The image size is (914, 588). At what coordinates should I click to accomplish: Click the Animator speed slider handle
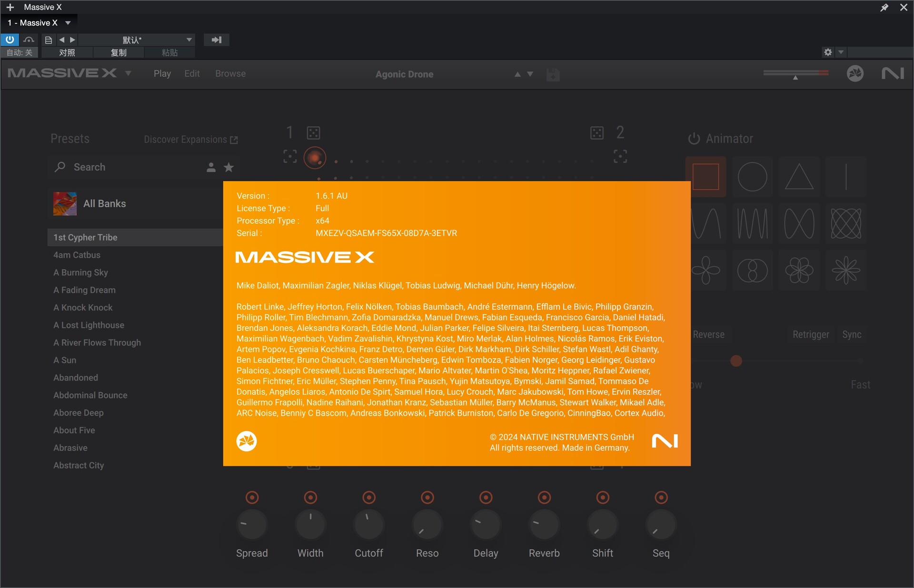(736, 361)
